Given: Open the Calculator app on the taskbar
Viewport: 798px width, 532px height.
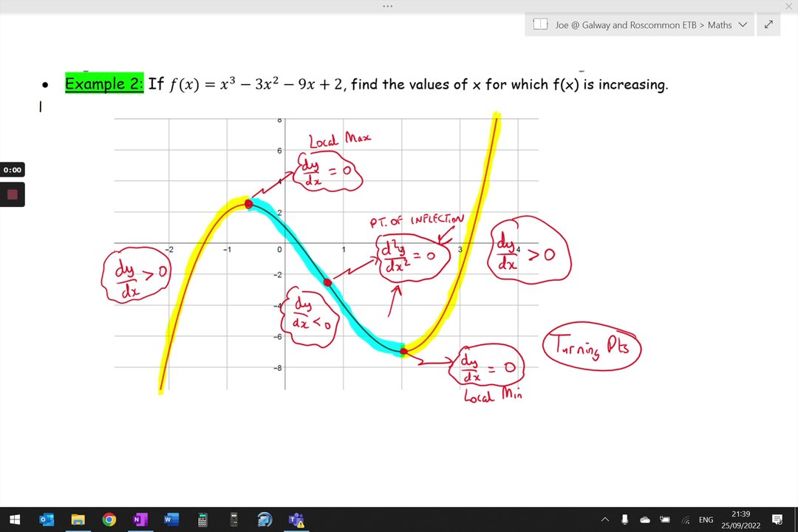Looking at the screenshot, I should point(202,519).
